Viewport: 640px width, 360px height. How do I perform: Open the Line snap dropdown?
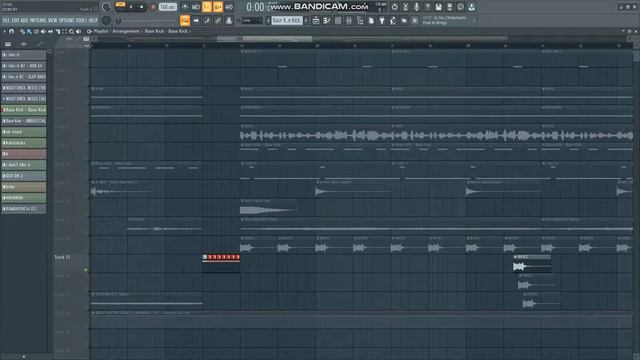point(252,20)
